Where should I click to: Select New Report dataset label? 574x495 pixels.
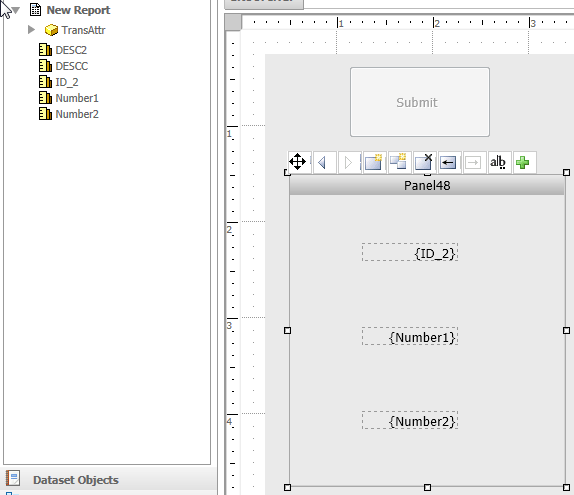[78, 10]
